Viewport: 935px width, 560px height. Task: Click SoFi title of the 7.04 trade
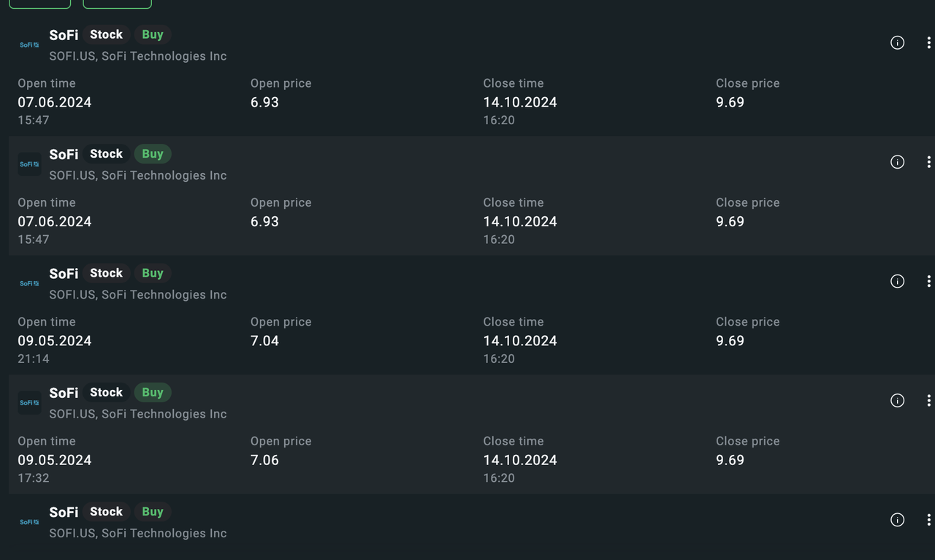pos(64,274)
